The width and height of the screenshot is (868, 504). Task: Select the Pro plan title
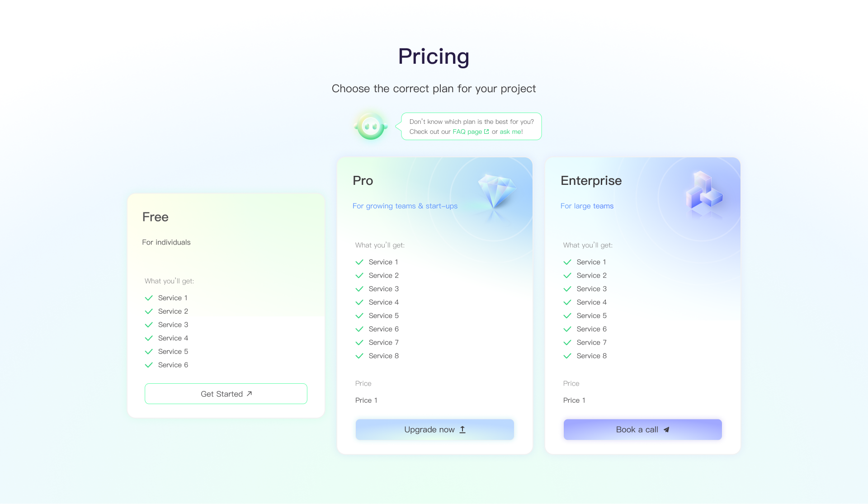click(x=363, y=180)
